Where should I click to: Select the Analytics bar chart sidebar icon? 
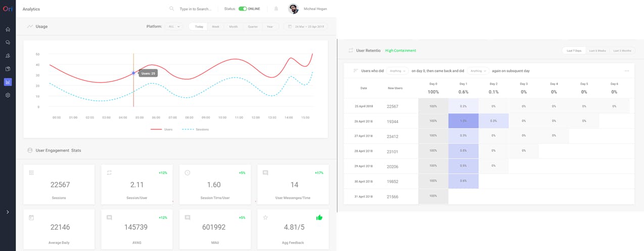(x=8, y=81)
